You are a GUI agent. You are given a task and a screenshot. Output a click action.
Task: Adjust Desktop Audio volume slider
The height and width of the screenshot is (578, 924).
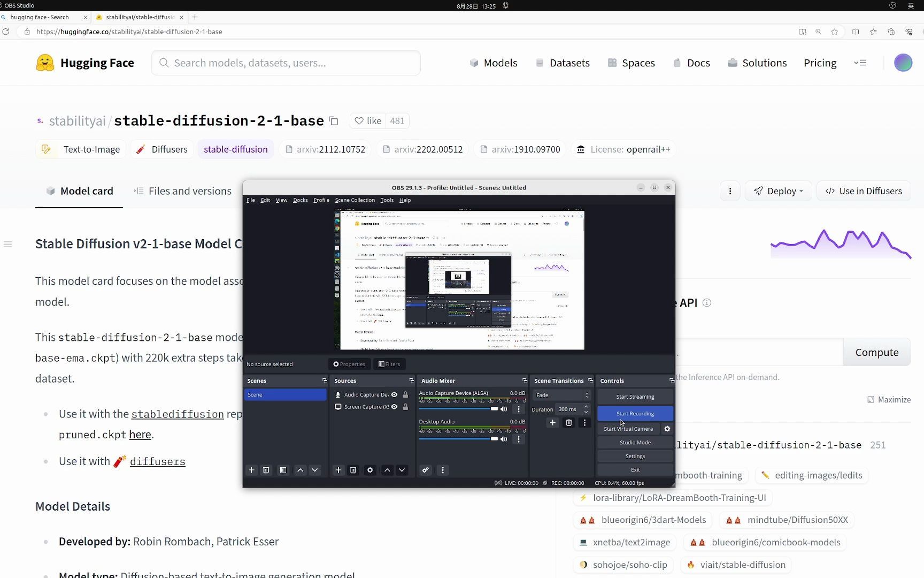pos(458,439)
